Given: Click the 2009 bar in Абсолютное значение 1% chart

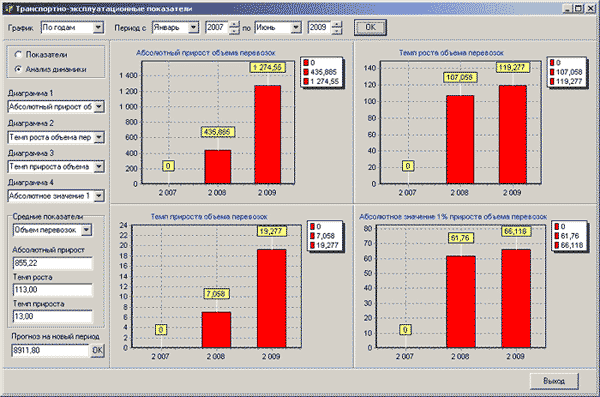Looking at the screenshot, I should click(x=516, y=299).
